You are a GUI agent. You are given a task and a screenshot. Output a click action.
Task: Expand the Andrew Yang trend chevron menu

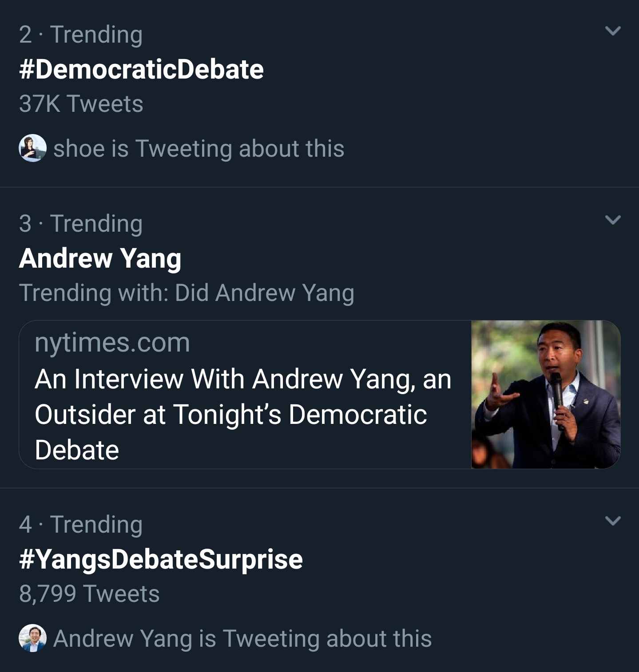tap(613, 220)
